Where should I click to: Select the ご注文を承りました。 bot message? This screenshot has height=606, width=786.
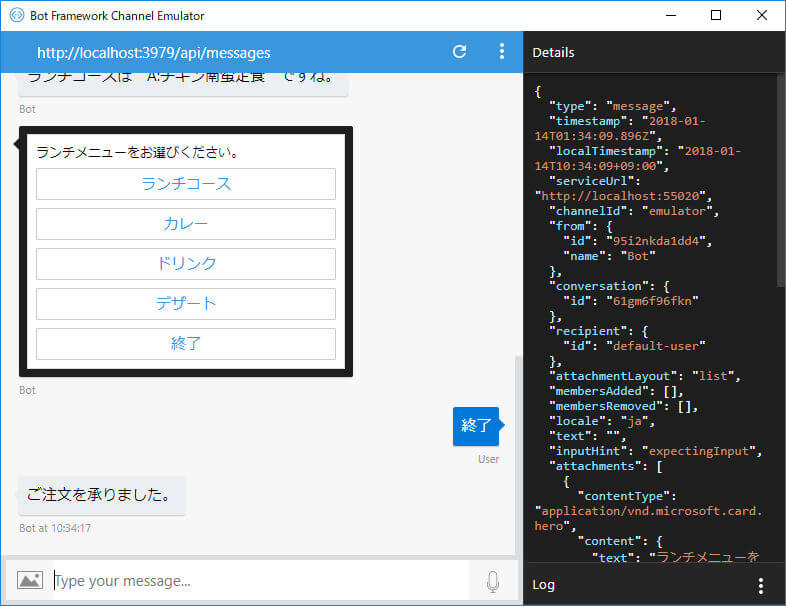point(102,495)
